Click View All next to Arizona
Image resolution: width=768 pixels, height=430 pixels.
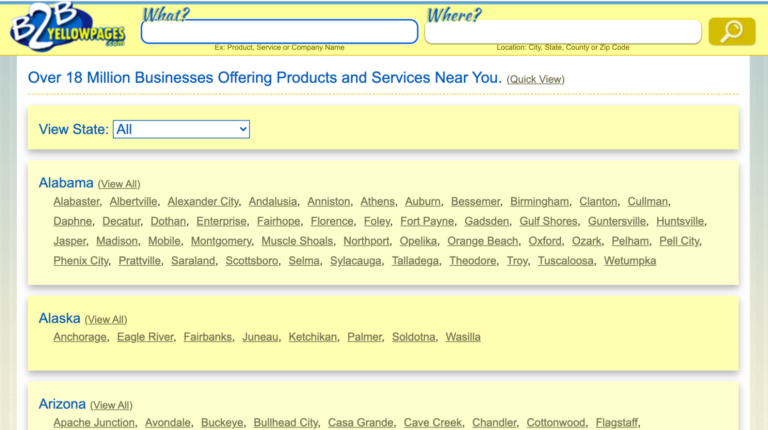(x=111, y=405)
